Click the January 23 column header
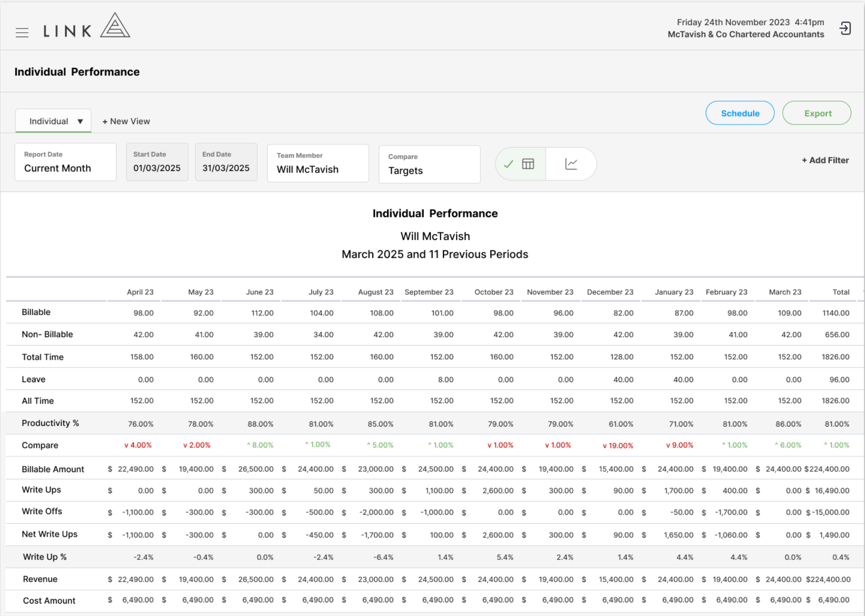 [674, 292]
